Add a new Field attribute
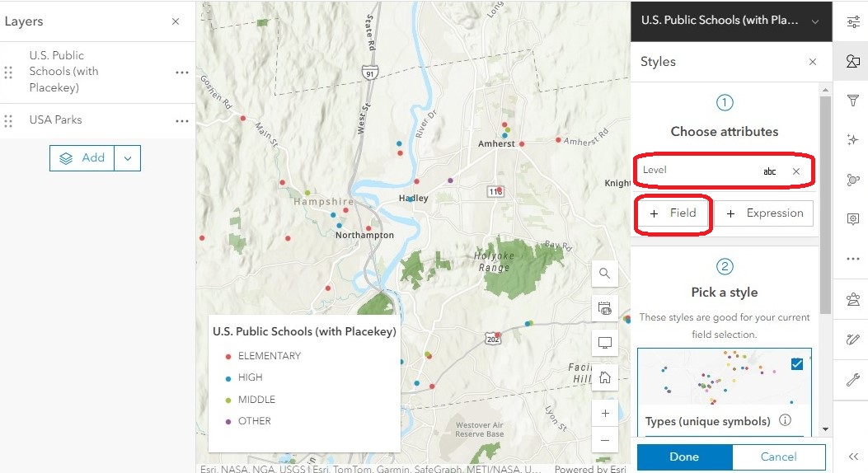Screen dimensions: 868x473 pos(673,213)
